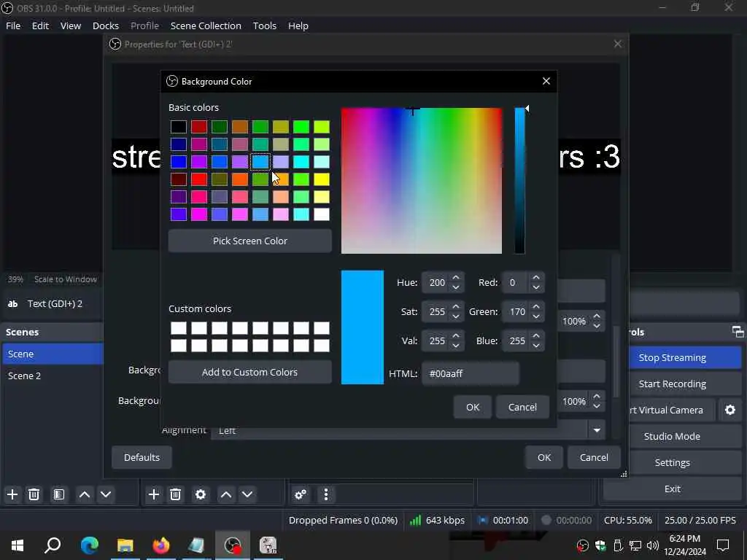
Task: Open Virtual Camera settings gear icon
Action: tap(729, 410)
